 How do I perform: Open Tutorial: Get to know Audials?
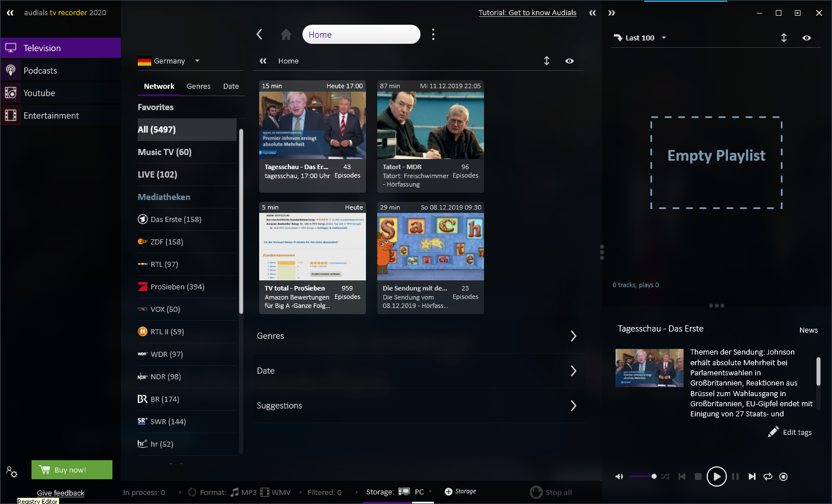click(527, 12)
